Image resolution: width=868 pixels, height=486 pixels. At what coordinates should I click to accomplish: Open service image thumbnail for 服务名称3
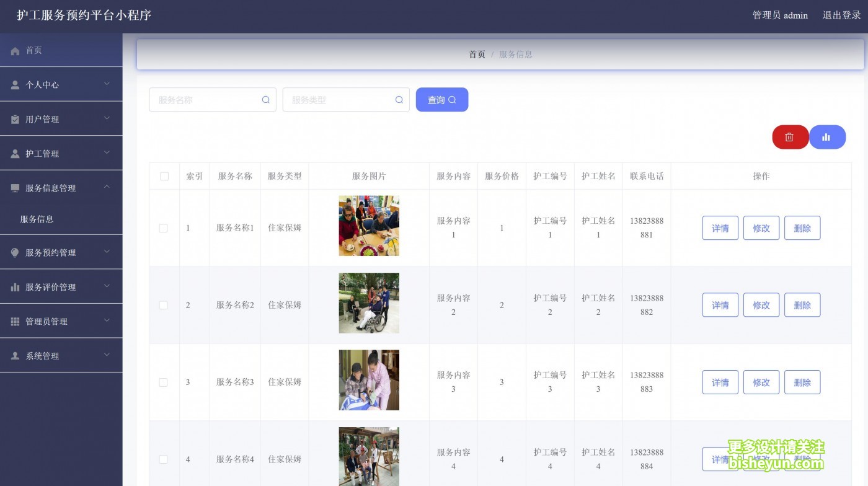[369, 380]
